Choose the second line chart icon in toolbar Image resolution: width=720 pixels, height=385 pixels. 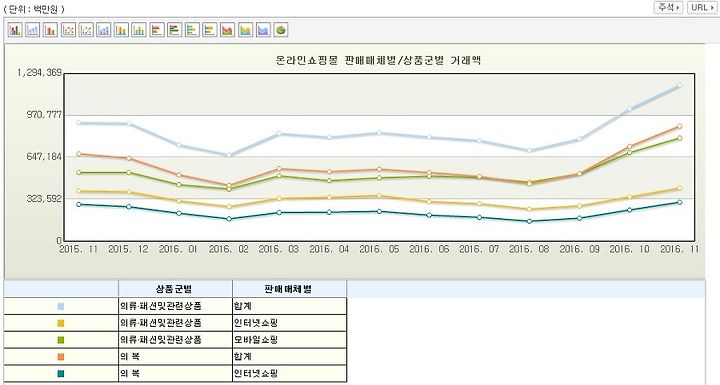(x=86, y=30)
